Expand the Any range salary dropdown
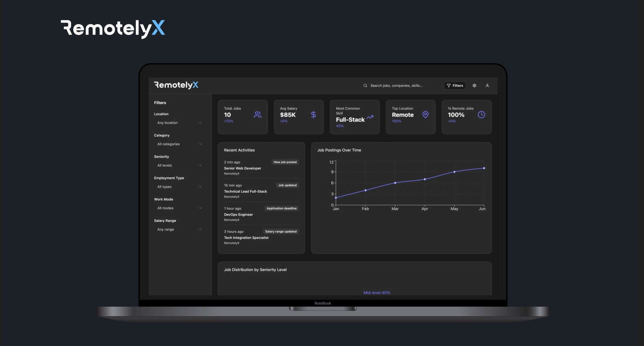The image size is (644, 346). point(179,229)
